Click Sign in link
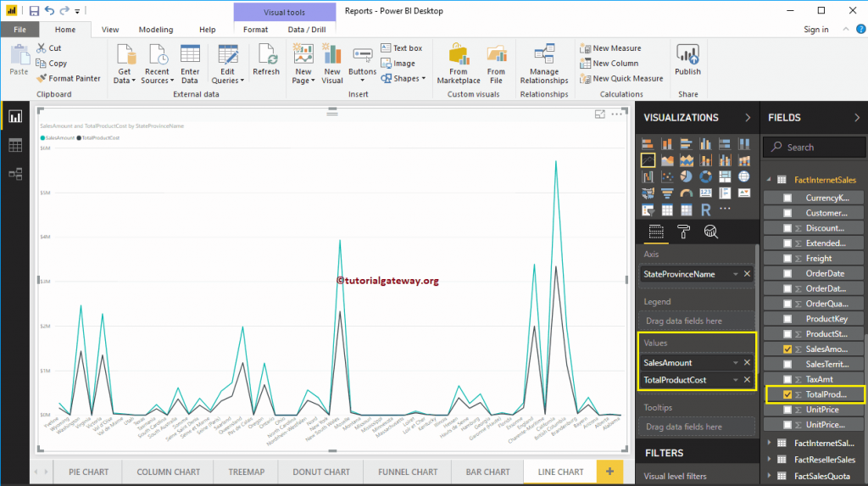The width and height of the screenshot is (868, 486). point(815,30)
